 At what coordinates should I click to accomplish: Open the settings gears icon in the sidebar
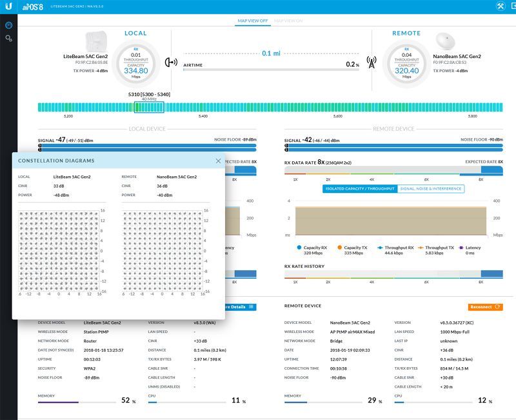9,38
